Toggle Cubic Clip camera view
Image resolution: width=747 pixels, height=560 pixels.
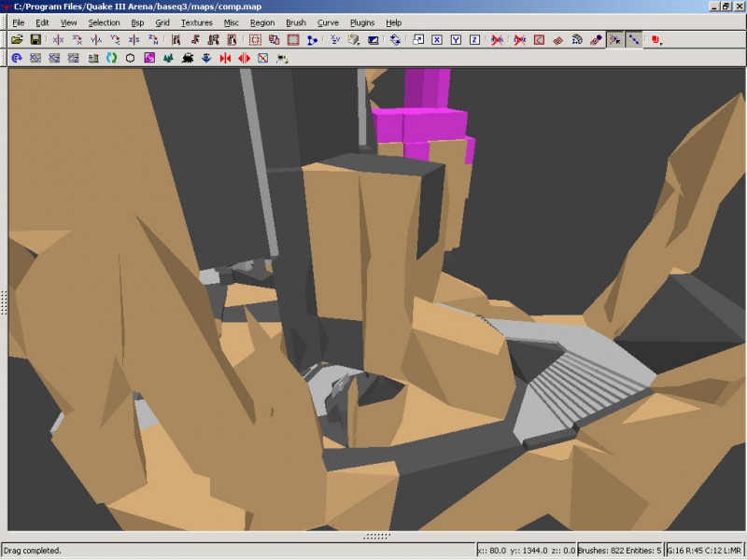click(373, 40)
